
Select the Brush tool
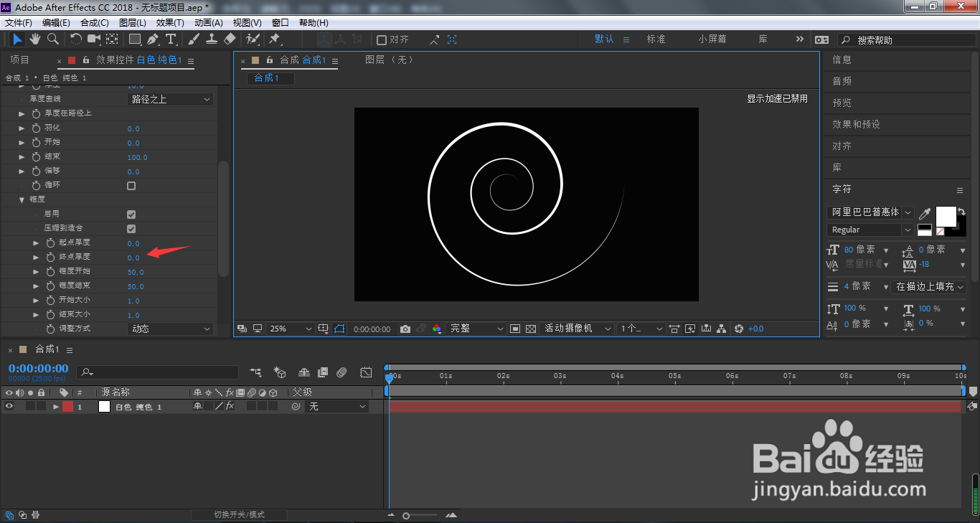194,39
